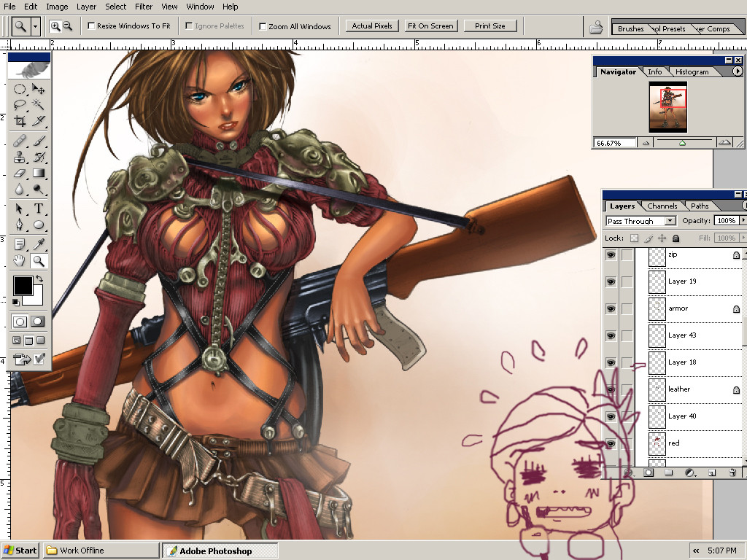
Task: Hide the Layer 43 layer
Action: point(611,335)
